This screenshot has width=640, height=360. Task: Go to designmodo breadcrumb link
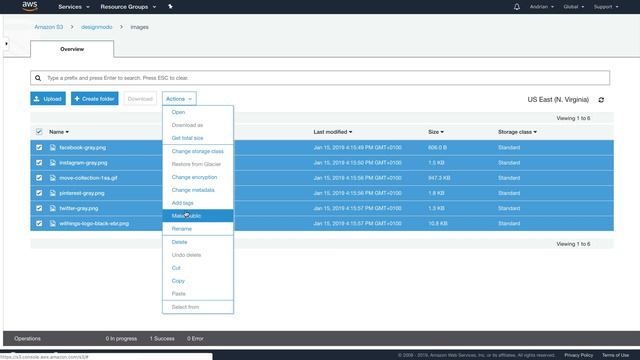pyautogui.click(x=96, y=27)
